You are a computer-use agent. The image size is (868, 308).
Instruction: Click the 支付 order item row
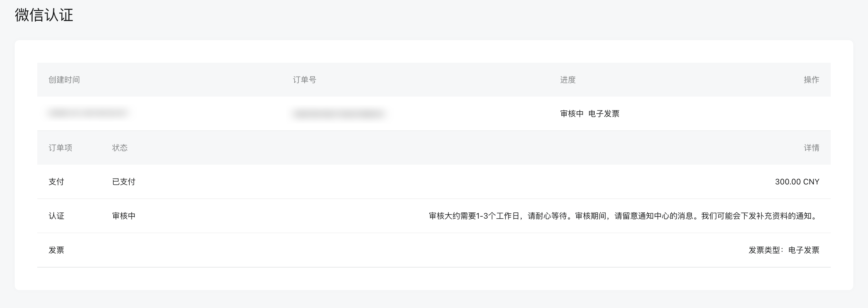[x=57, y=182]
